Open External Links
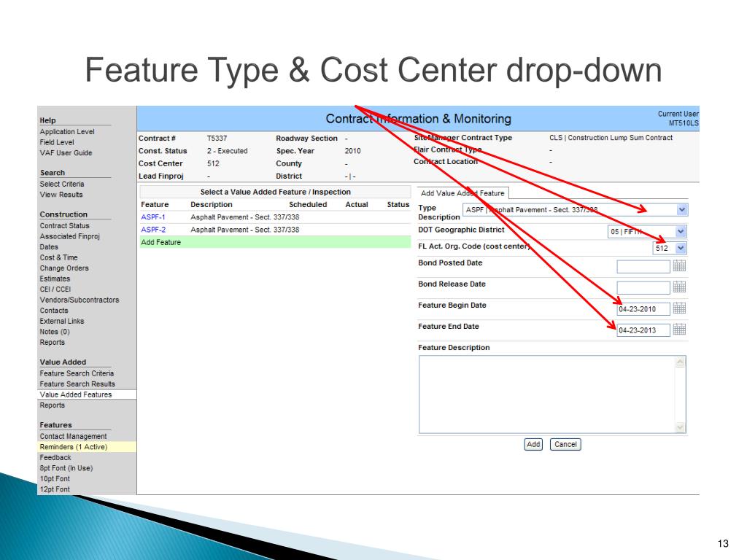 [x=61, y=321]
